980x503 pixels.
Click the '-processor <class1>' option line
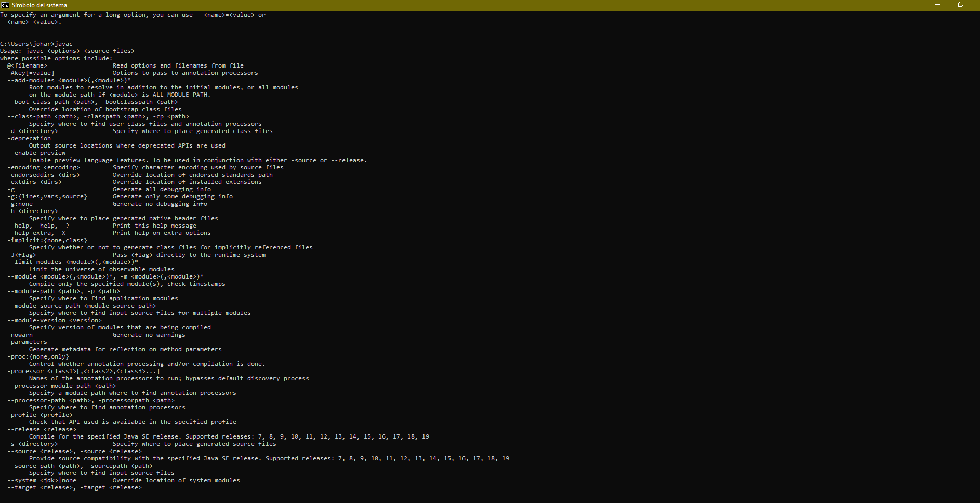tap(84, 371)
